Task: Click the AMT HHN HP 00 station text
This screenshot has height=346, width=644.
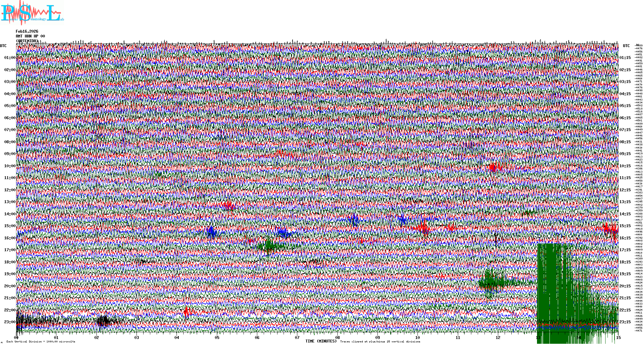Action: [x=30, y=36]
